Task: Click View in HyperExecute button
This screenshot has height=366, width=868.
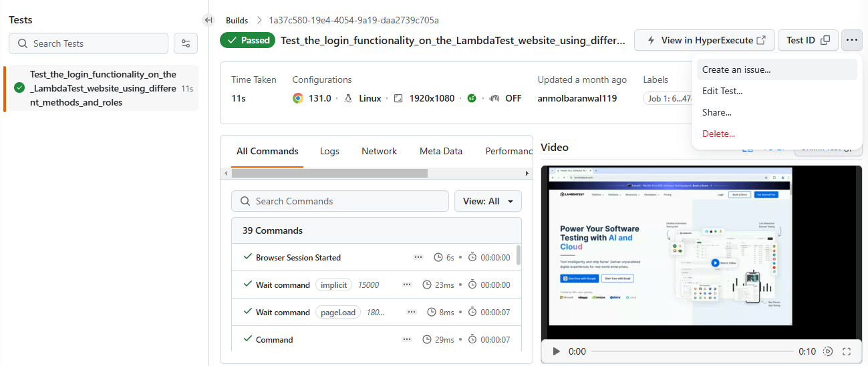Action: pos(704,40)
